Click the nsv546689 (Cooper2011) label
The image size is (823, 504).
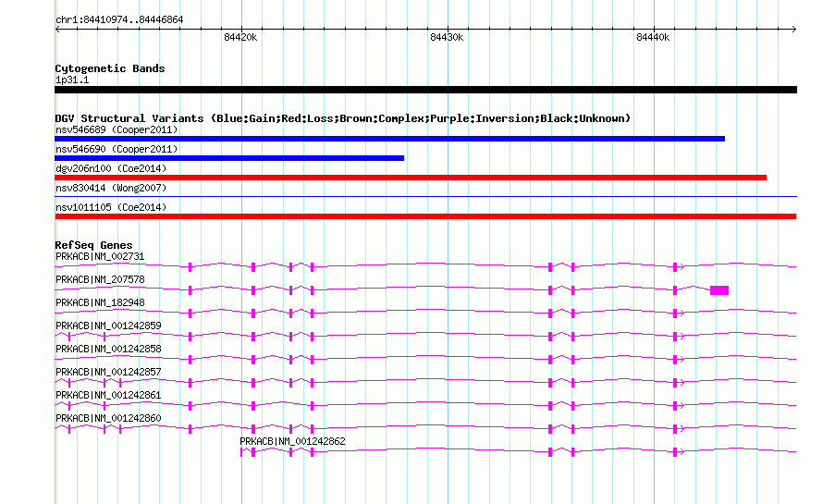pyautogui.click(x=117, y=129)
